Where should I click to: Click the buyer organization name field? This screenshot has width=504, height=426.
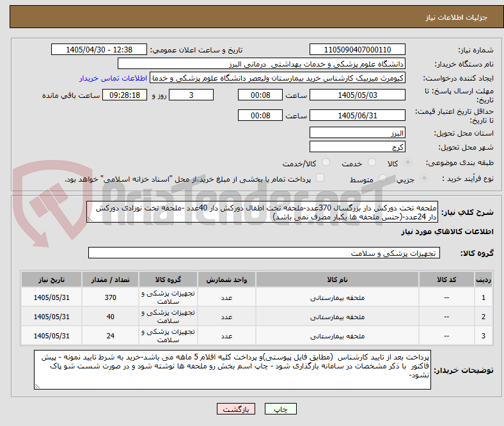pyautogui.click(x=262, y=64)
